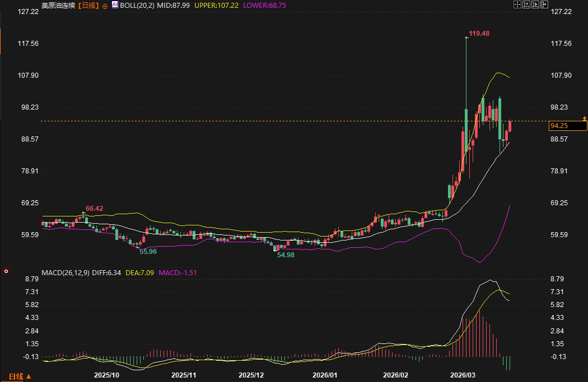Click the MACD(26,12,9) indicator label
The image size is (588, 382).
pyautogui.click(x=66, y=273)
